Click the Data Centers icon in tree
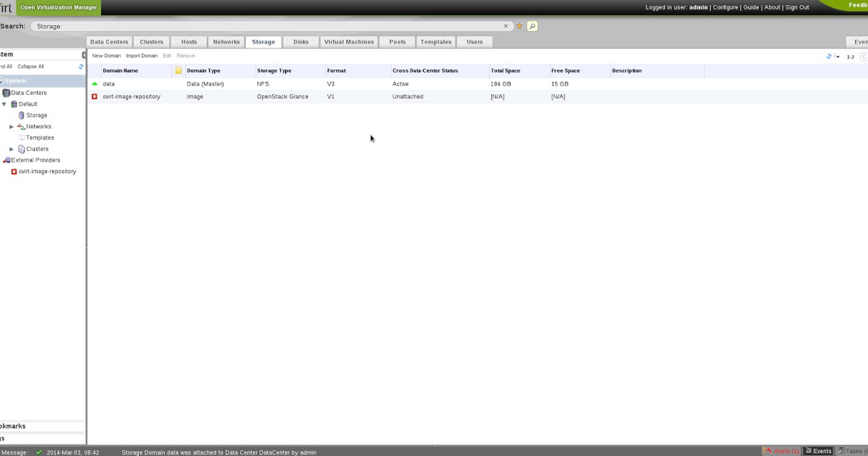 tap(7, 93)
